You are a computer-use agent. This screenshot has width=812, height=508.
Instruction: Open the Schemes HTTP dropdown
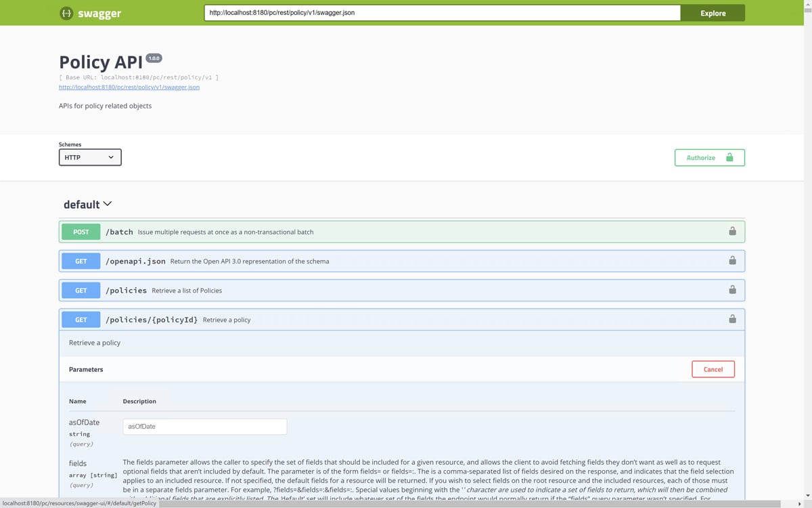point(90,157)
